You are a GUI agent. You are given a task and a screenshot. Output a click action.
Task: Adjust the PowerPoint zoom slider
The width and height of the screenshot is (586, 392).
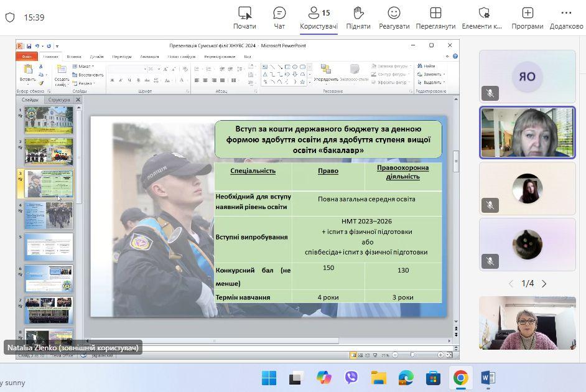coord(412,355)
